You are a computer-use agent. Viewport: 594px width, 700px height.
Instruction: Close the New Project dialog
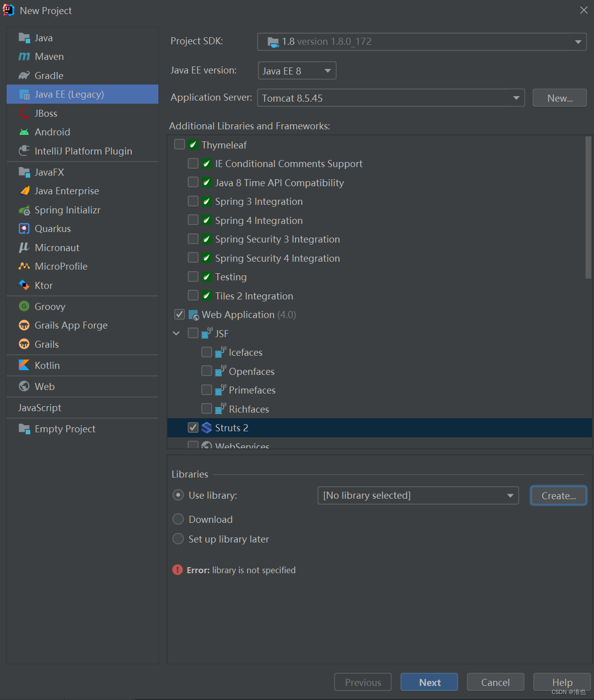[x=583, y=10]
